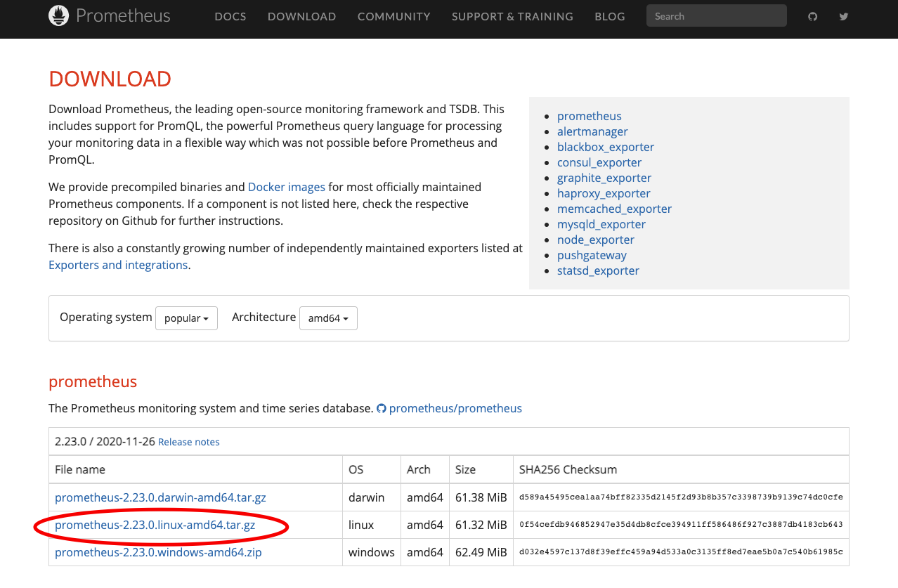Open the Operating system popular dropdown

coord(186,318)
